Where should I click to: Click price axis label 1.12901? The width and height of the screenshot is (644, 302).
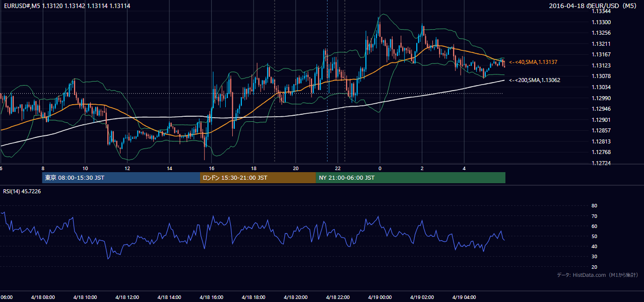(x=601, y=120)
